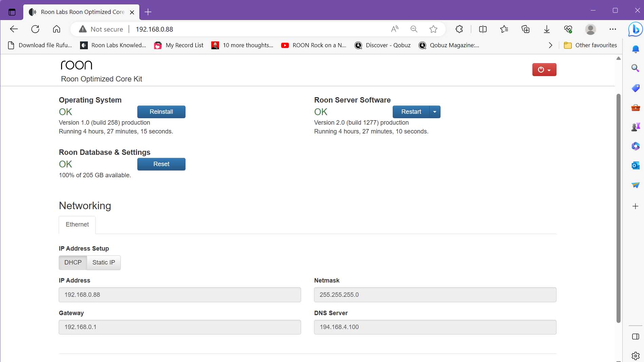Image resolution: width=644 pixels, height=362 pixels.
Task: Open the Qobuz Magazine bookmark
Action: tap(449, 45)
